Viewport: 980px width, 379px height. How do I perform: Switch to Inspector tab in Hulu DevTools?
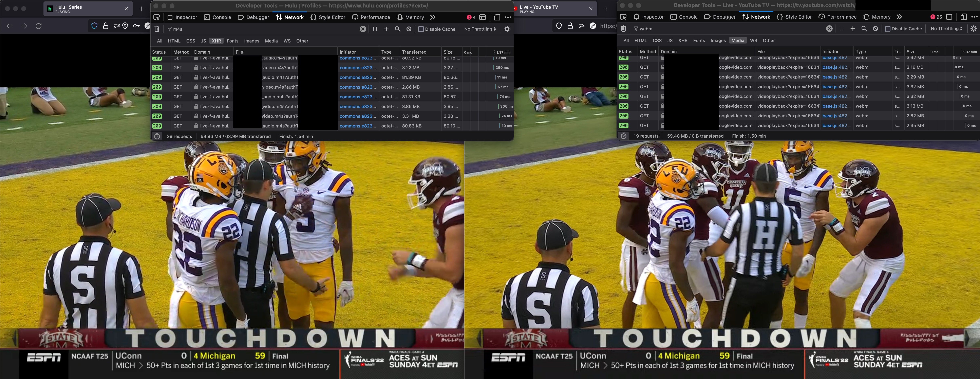click(182, 17)
